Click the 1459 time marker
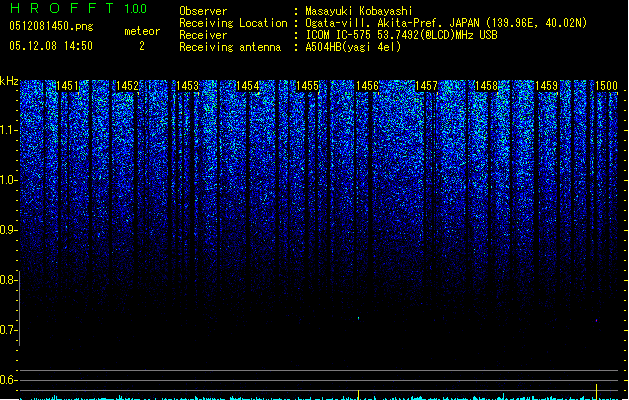 coord(546,86)
